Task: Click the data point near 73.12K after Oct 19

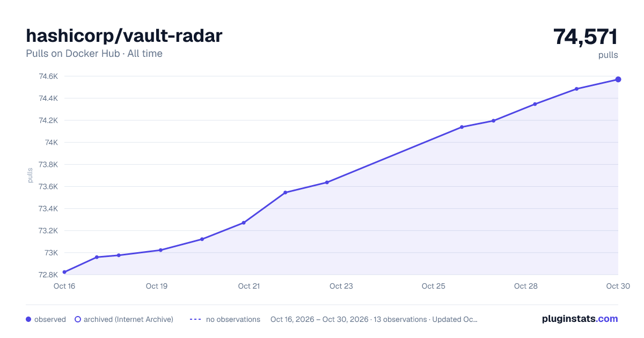Action: click(202, 239)
